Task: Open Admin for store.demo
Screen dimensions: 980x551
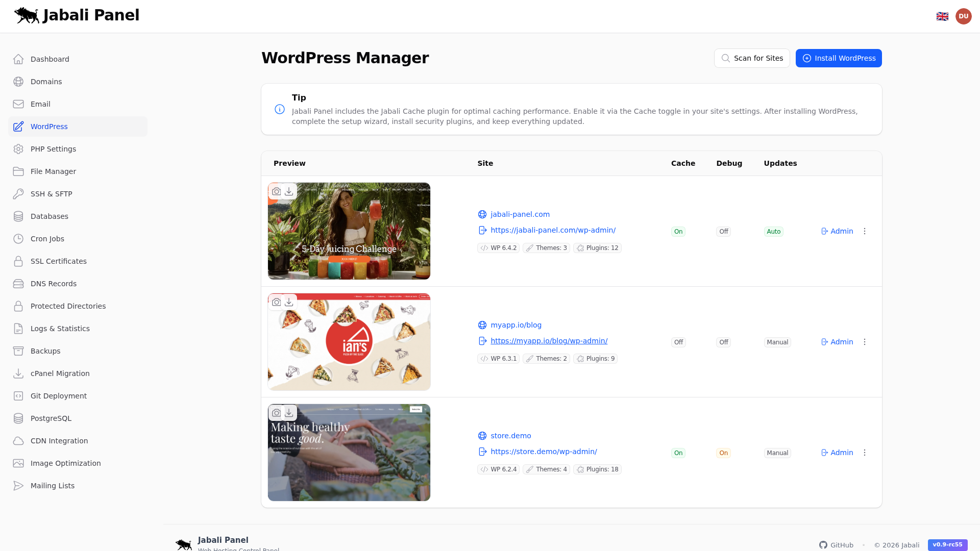Action: tap(837, 453)
